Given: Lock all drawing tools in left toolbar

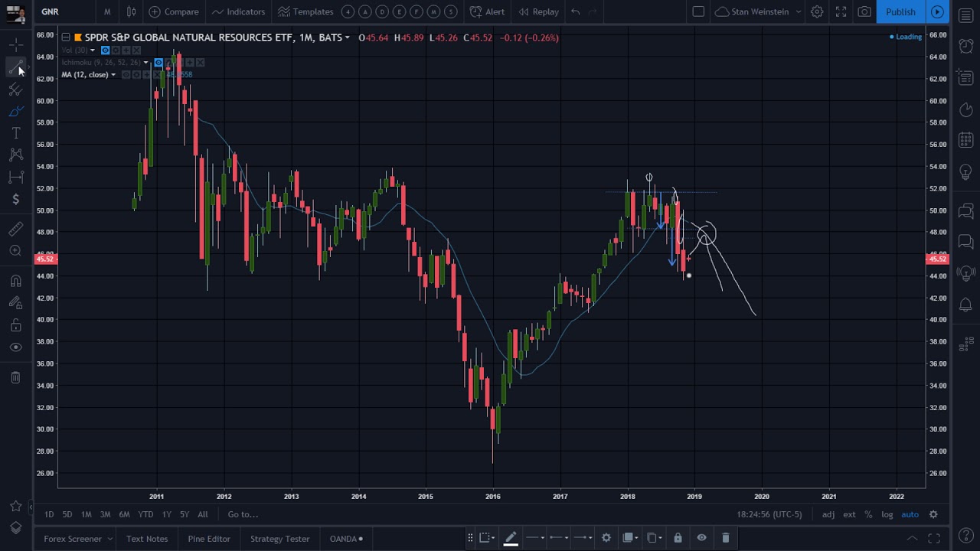Looking at the screenshot, I should 16,325.
